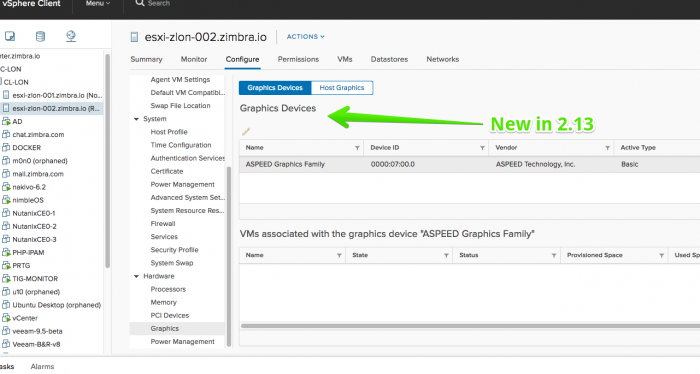Open the Networking inventory icon
700x374 pixels.
point(71,36)
